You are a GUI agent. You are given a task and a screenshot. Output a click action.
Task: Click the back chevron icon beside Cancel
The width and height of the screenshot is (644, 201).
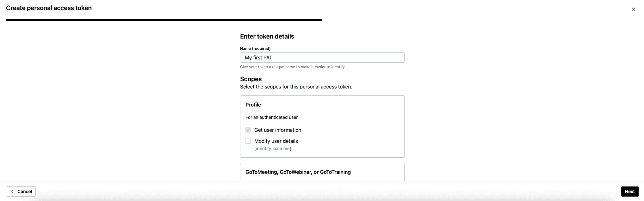tap(12, 192)
